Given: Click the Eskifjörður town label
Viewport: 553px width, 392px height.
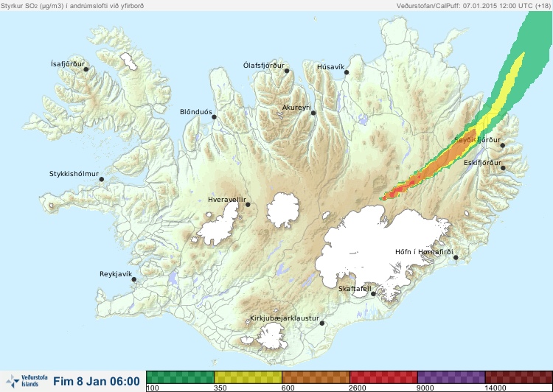Looking at the screenshot, I should pyautogui.click(x=482, y=163).
